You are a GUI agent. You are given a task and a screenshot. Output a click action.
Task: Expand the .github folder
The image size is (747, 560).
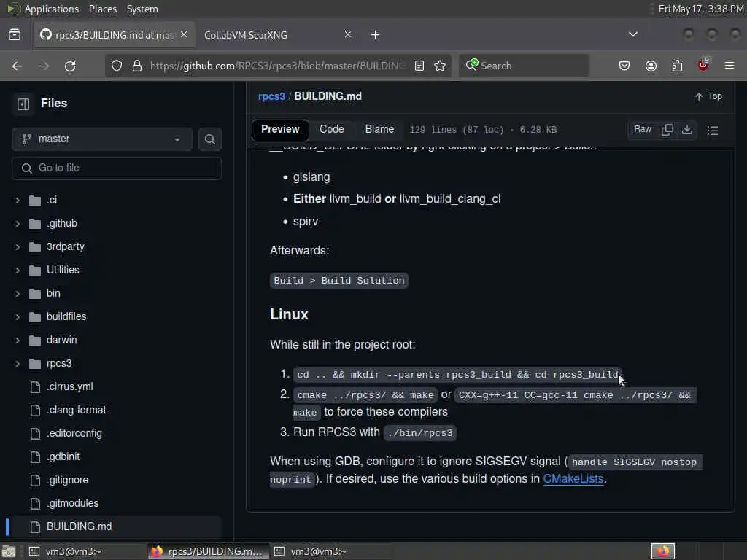18,223
